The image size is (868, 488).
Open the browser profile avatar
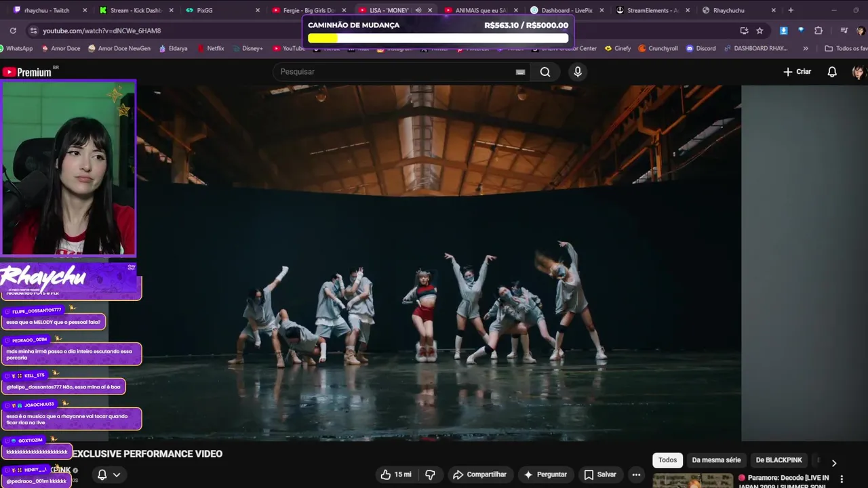(x=861, y=30)
